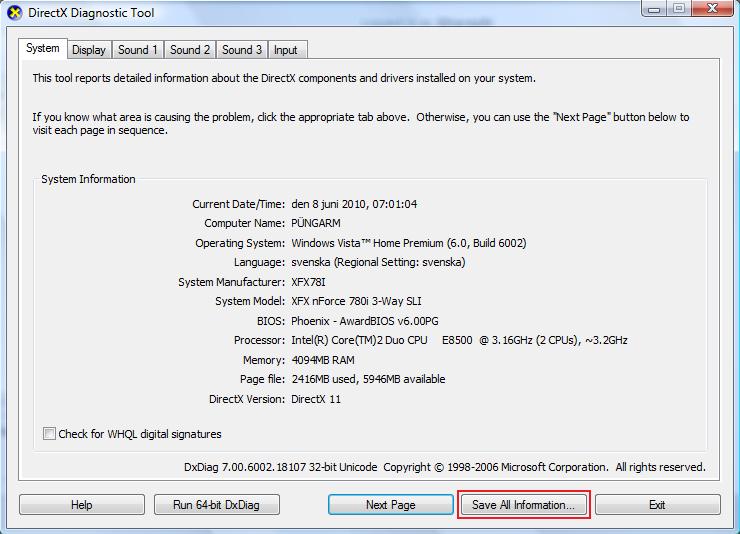The image size is (740, 534).
Task: Click the 'Current Date/Time:' label
Action: (238, 204)
